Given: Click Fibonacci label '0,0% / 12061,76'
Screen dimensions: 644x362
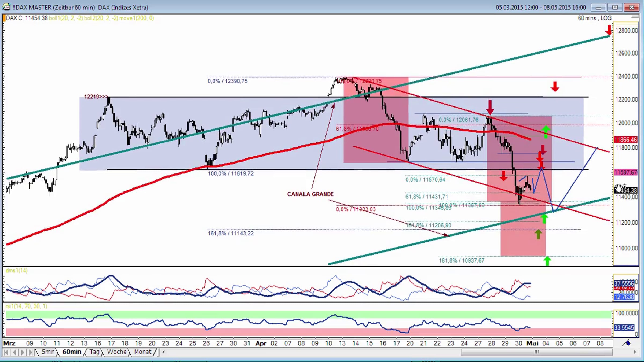Looking at the screenshot, I should (x=459, y=120).
